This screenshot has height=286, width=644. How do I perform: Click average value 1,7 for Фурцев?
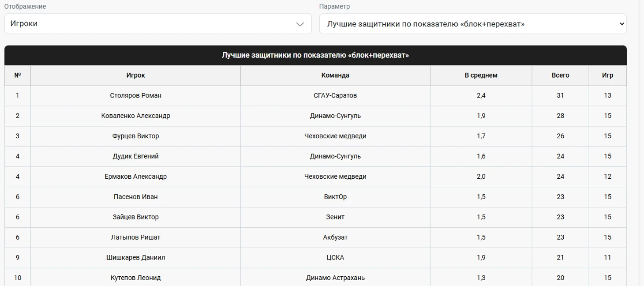coord(481,136)
